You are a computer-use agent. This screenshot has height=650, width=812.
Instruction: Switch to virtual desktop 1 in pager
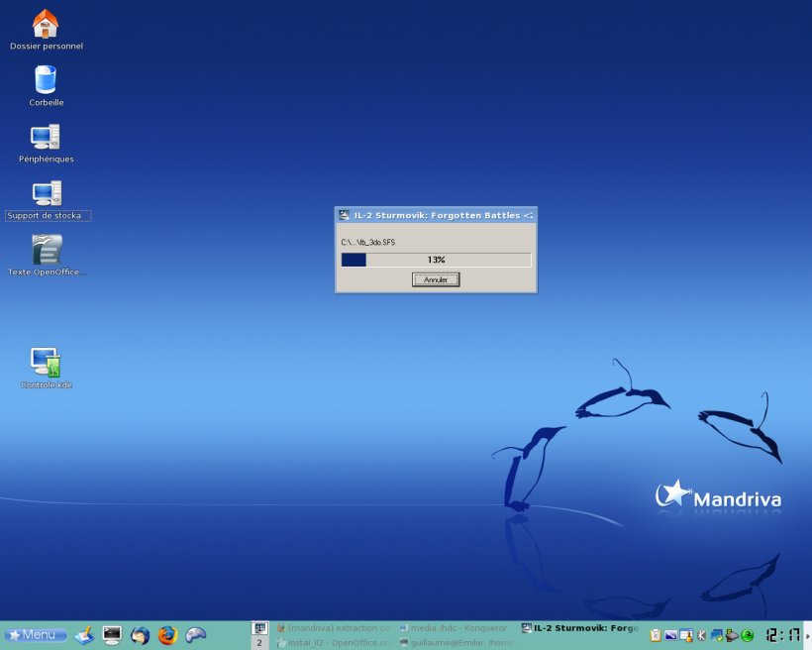(259, 628)
